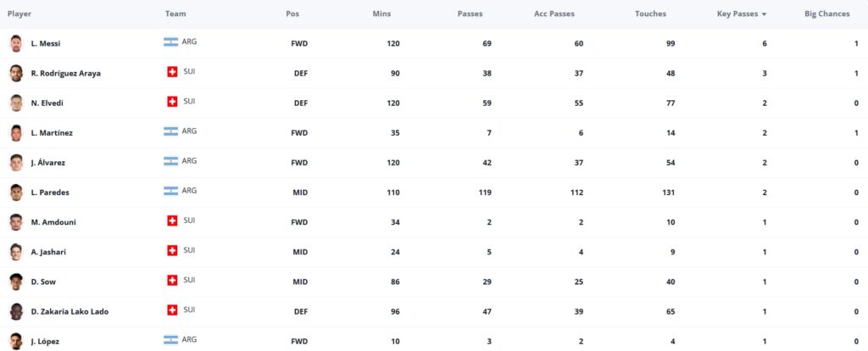Open M. Amdouni player link
Viewport: 868px width, 351px height.
pyautogui.click(x=53, y=222)
